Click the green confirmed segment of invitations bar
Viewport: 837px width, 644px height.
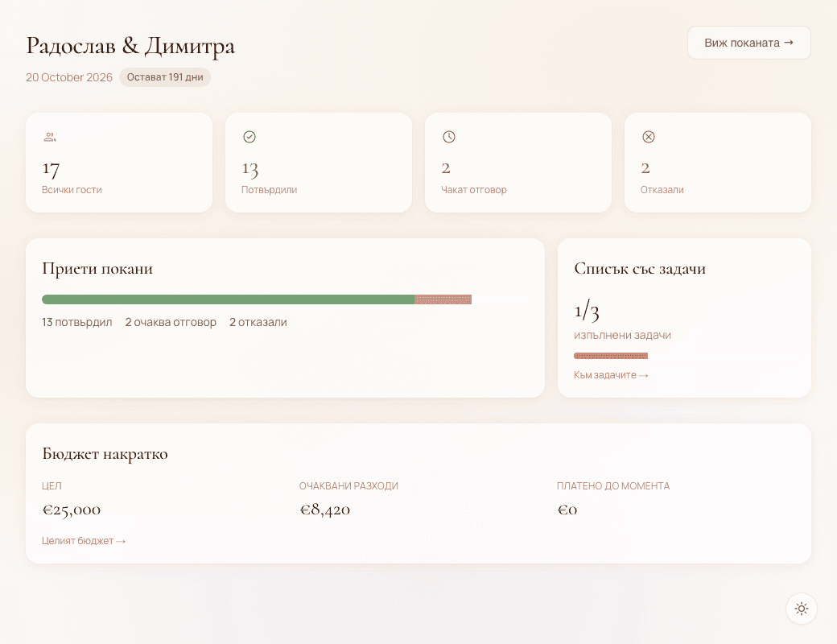click(x=229, y=299)
